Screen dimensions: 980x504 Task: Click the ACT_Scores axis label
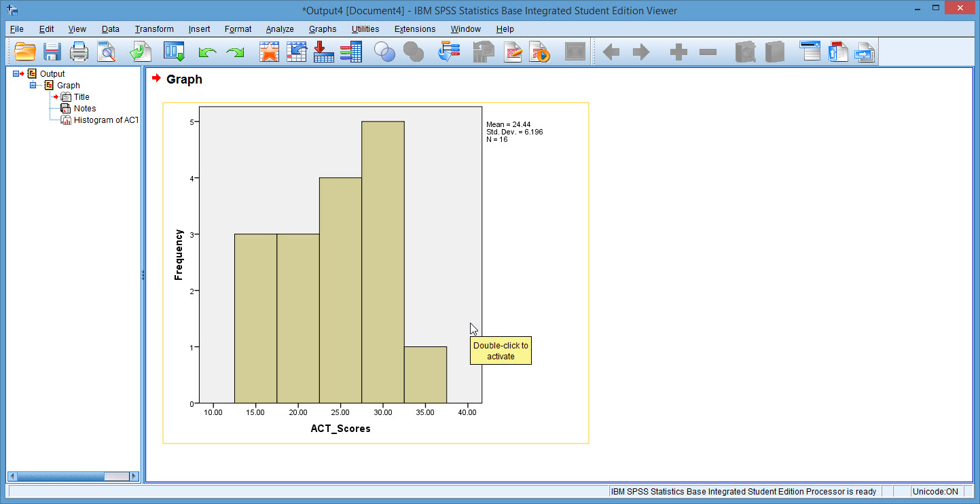[x=340, y=429]
